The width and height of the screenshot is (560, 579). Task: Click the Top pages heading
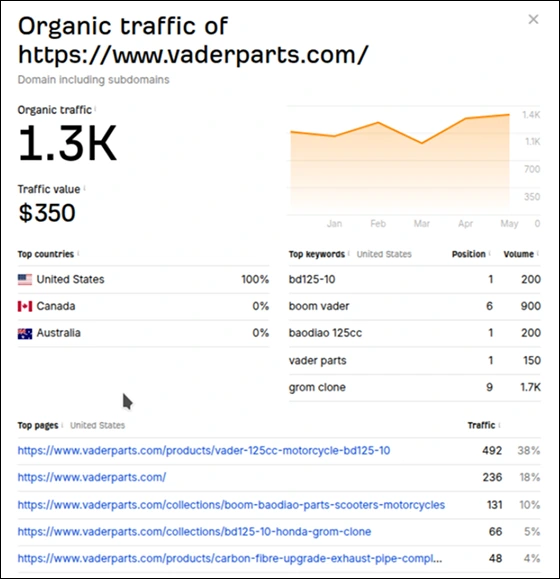pyautogui.click(x=38, y=425)
